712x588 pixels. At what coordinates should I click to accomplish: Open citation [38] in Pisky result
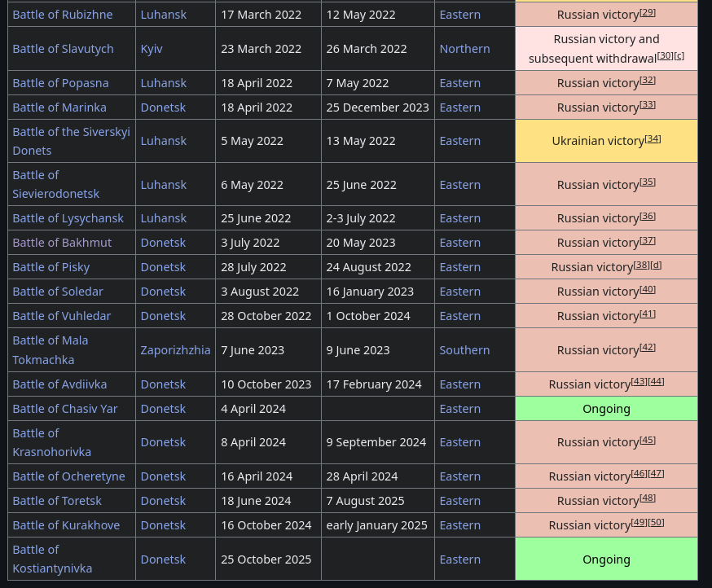pyautogui.click(x=642, y=264)
